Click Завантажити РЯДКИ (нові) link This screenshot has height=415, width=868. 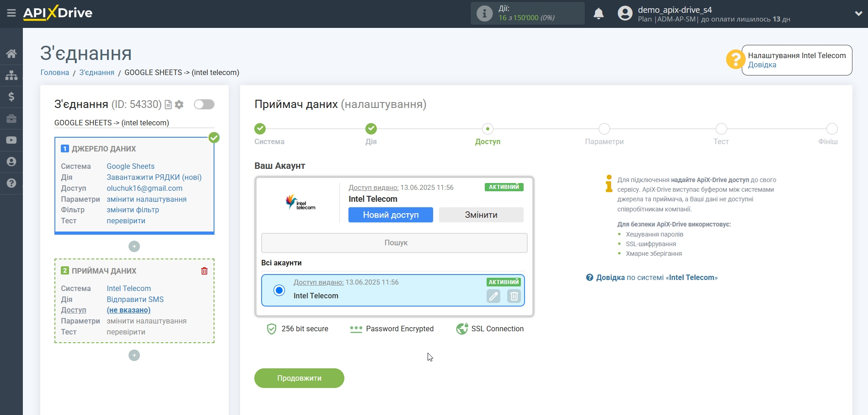point(154,177)
